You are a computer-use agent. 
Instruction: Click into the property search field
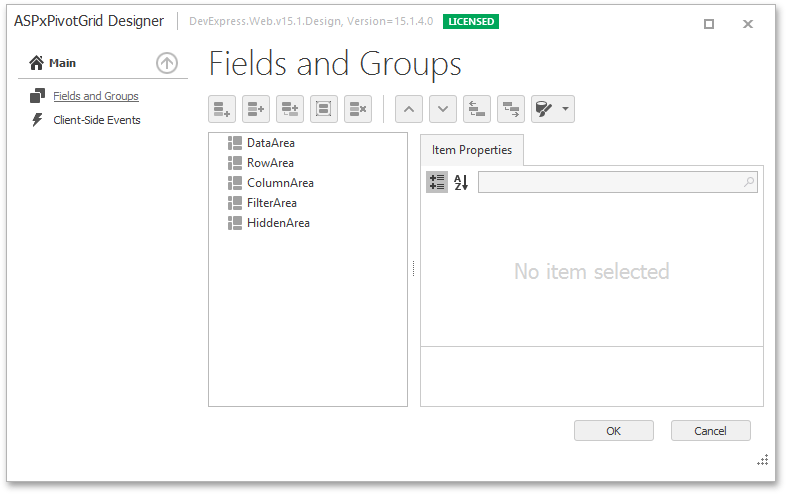click(618, 182)
